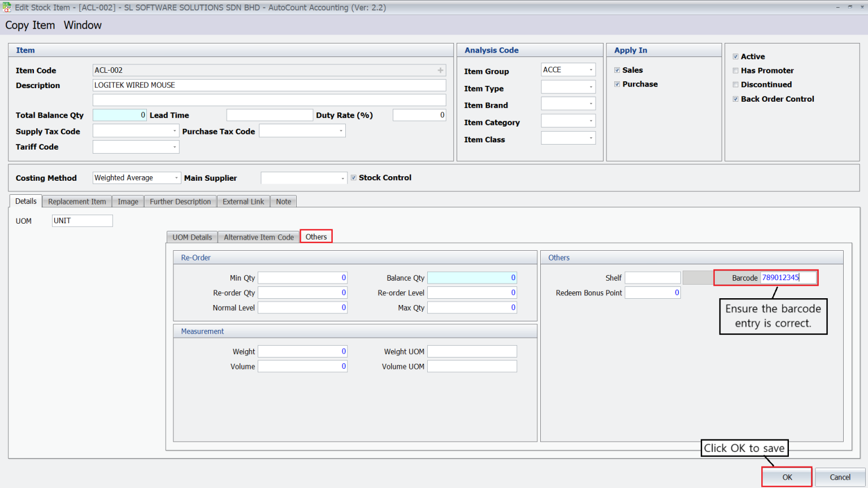Open the Costing Method dropdown
The image size is (868, 488).
pyautogui.click(x=175, y=177)
